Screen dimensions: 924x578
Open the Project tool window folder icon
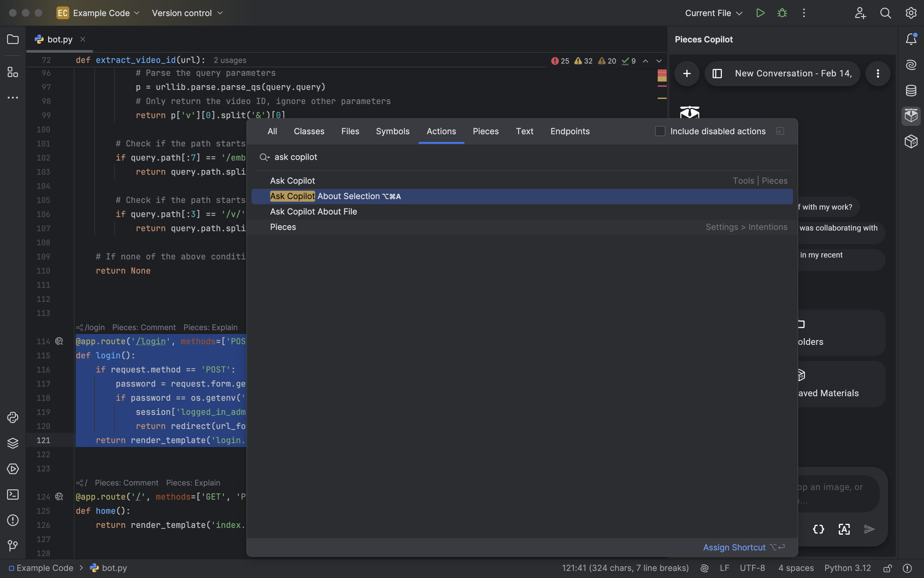[13, 39]
